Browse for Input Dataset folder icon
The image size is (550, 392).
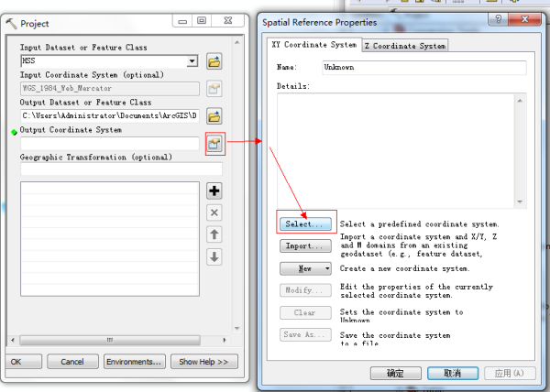pos(214,61)
